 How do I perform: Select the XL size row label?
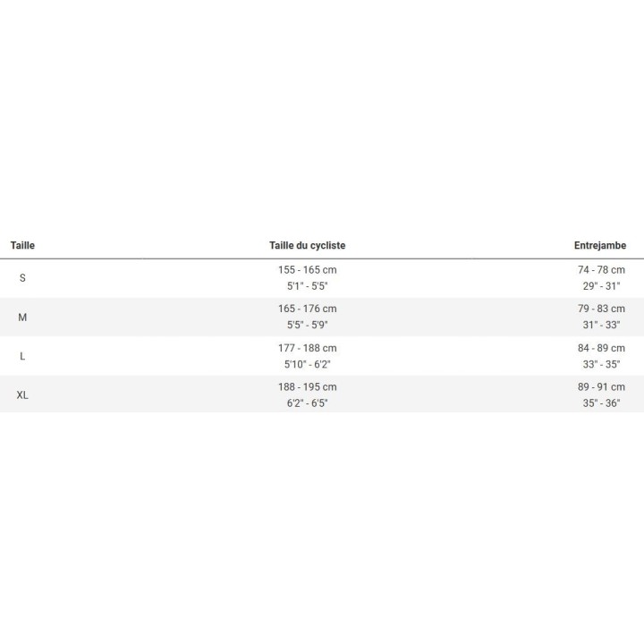pos(22,395)
